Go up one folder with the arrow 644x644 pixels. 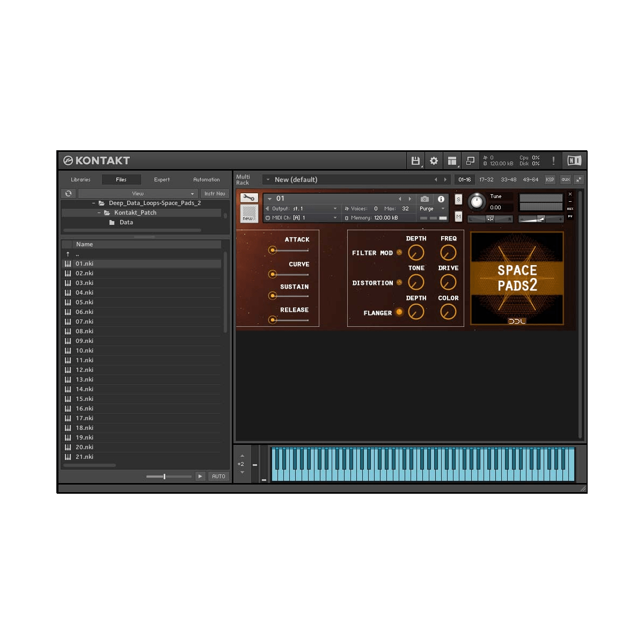point(68,254)
